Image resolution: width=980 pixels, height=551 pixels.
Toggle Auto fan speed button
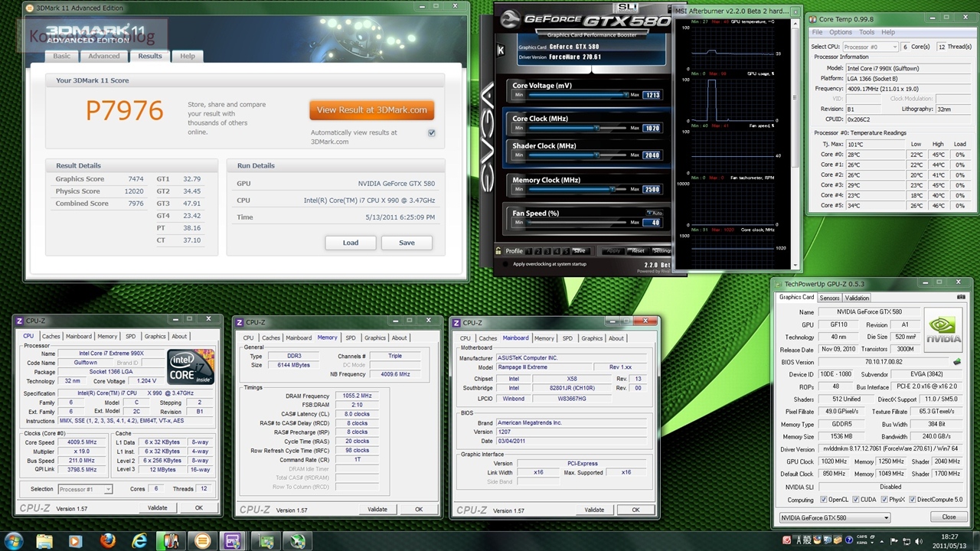point(653,213)
